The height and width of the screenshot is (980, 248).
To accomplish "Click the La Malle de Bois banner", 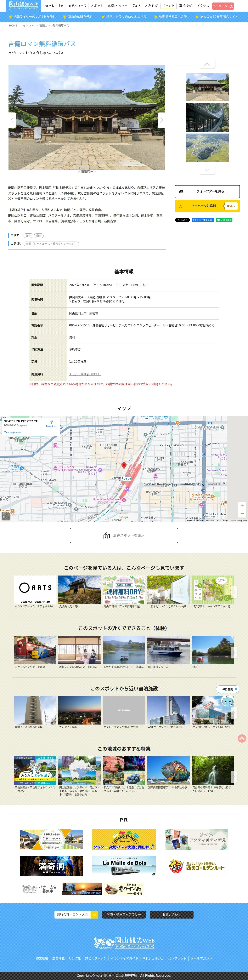I will [124, 866].
